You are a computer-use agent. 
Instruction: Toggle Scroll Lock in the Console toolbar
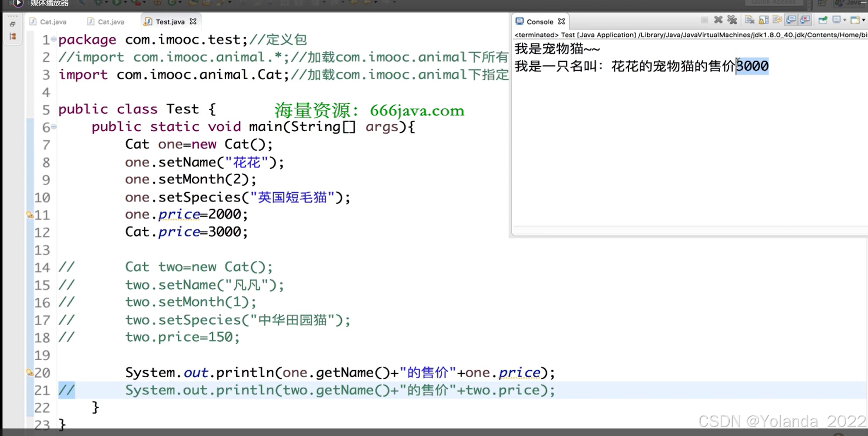764,20
